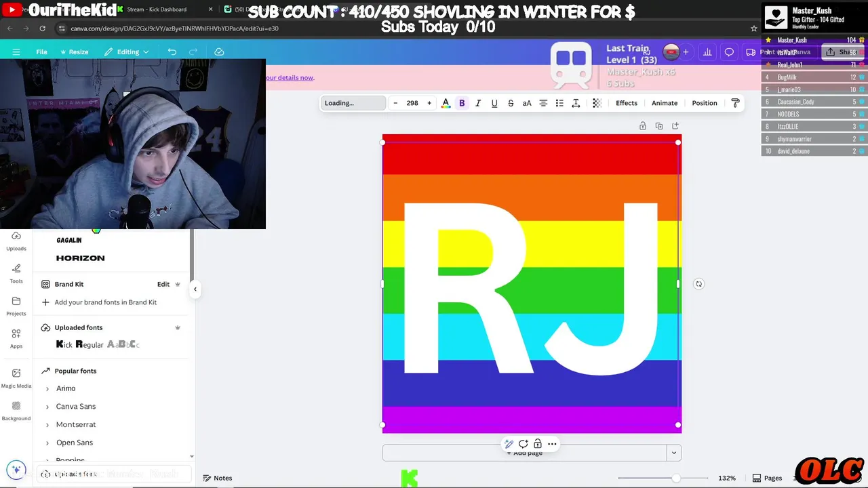Lock element from floating toolbar
Screen dimensions: 868x488
point(537,444)
